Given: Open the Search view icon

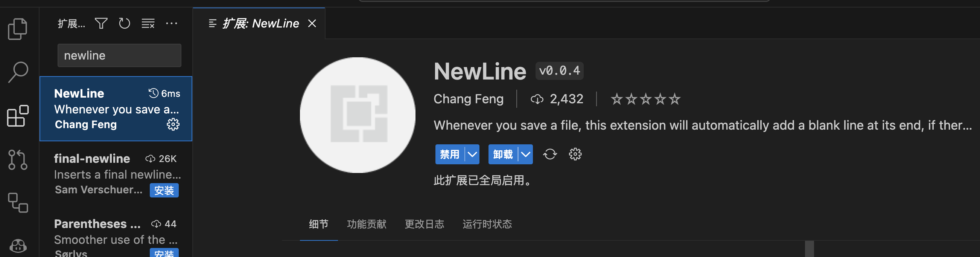Looking at the screenshot, I should coord(17,72).
